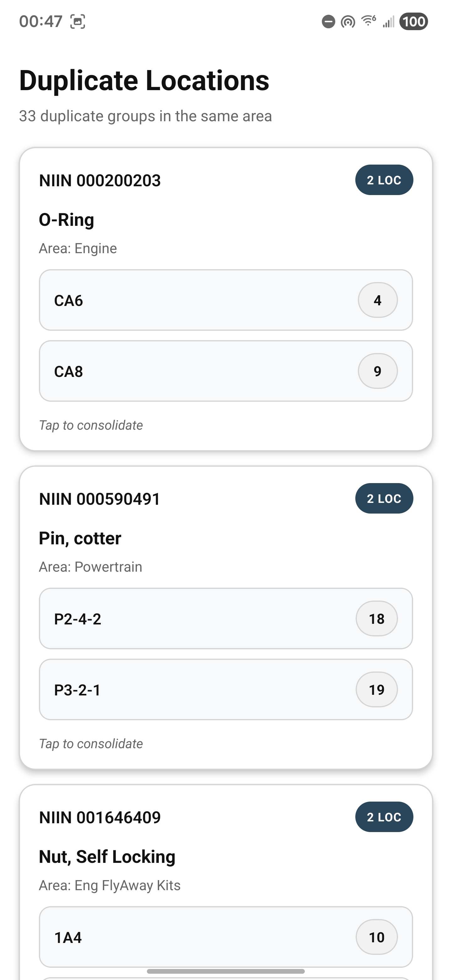Select location row P2-4-2
The height and width of the screenshot is (980, 452).
click(x=198, y=618)
